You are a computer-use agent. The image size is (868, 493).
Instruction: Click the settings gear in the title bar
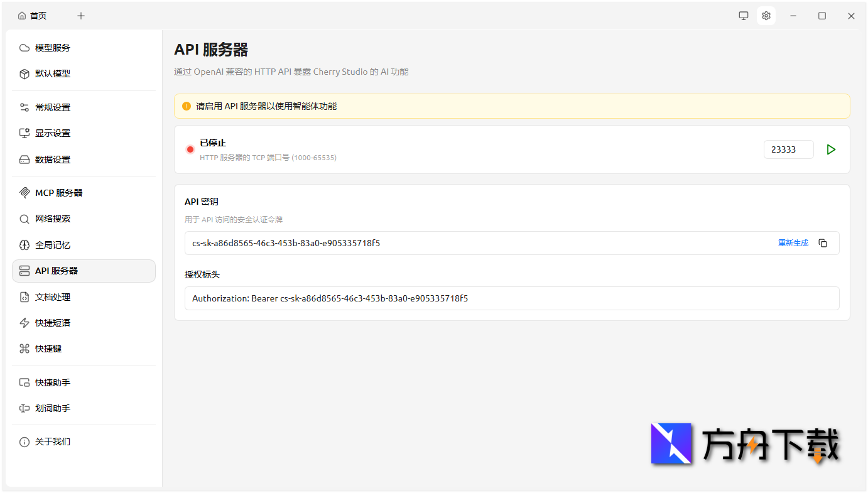pyautogui.click(x=766, y=15)
